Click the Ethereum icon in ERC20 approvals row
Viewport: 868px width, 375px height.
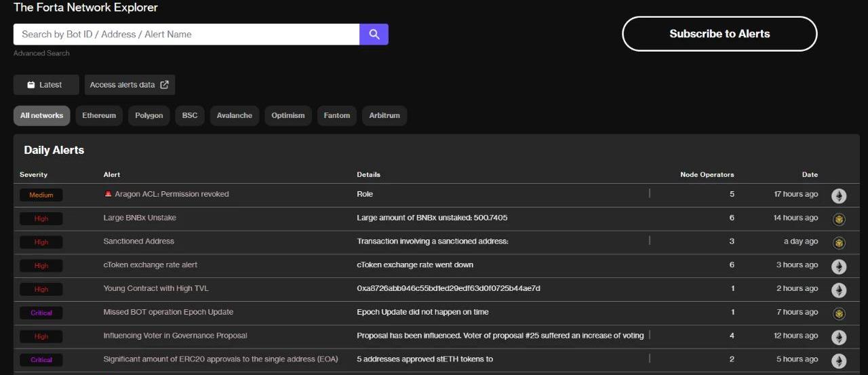pyautogui.click(x=839, y=361)
